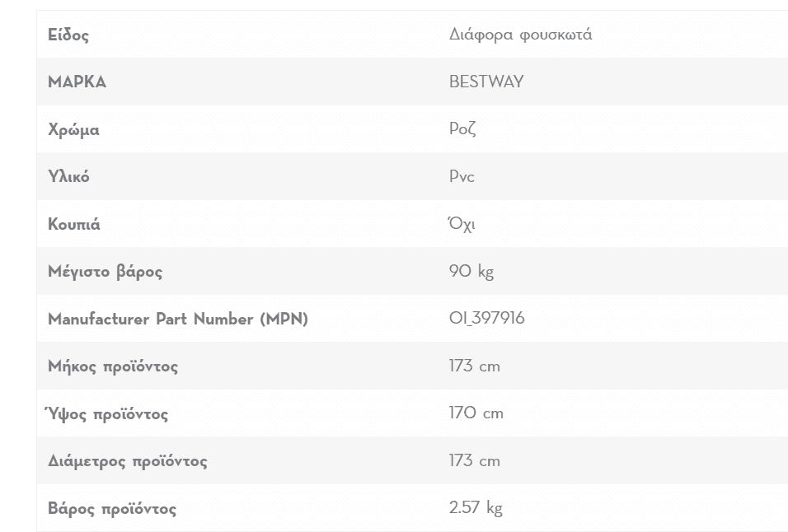Click the Υλικό label
This screenshot has height=532, width=788.
(68, 177)
